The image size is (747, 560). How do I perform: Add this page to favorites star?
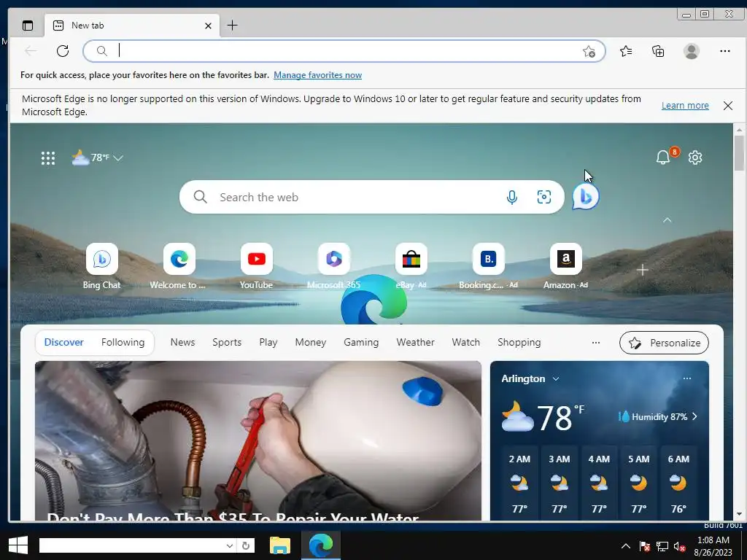coord(589,52)
